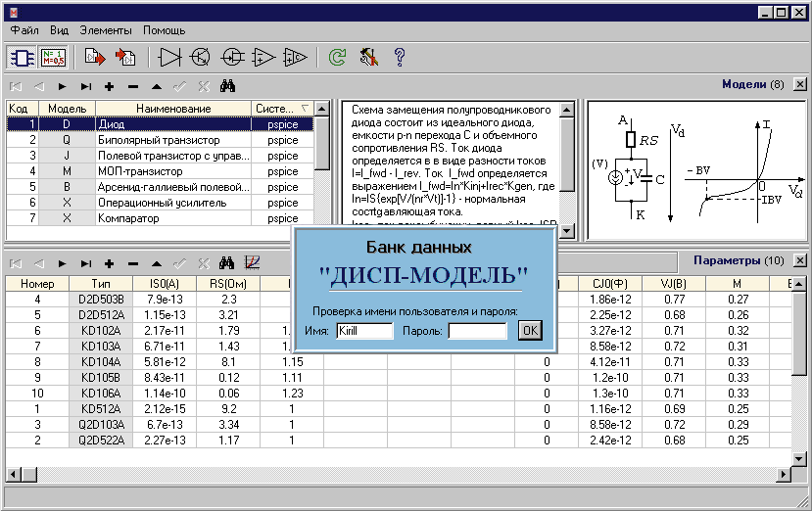The image size is (812, 511).
Task: Open the Элементы menu
Action: 106,30
